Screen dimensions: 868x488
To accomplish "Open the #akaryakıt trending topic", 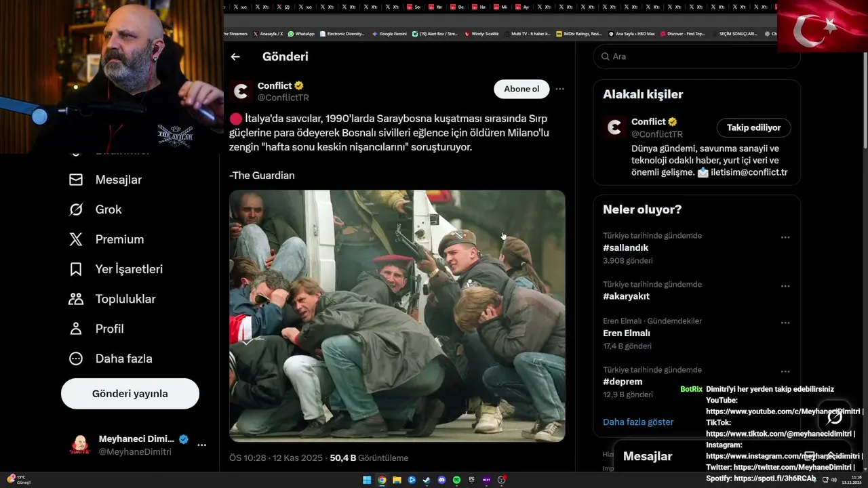I will coord(627,296).
